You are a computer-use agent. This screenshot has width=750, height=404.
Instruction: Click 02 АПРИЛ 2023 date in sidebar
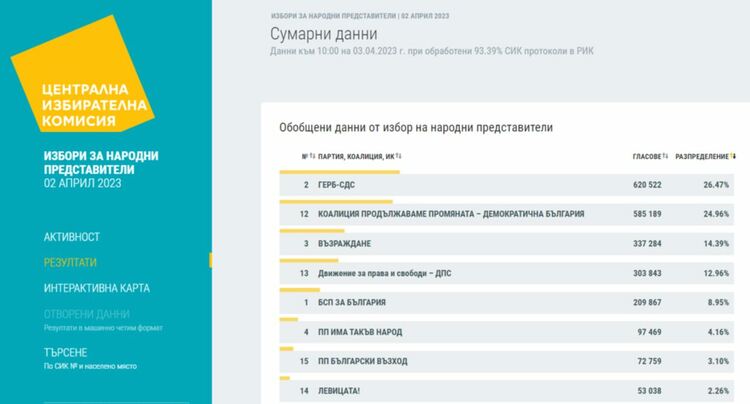(83, 183)
